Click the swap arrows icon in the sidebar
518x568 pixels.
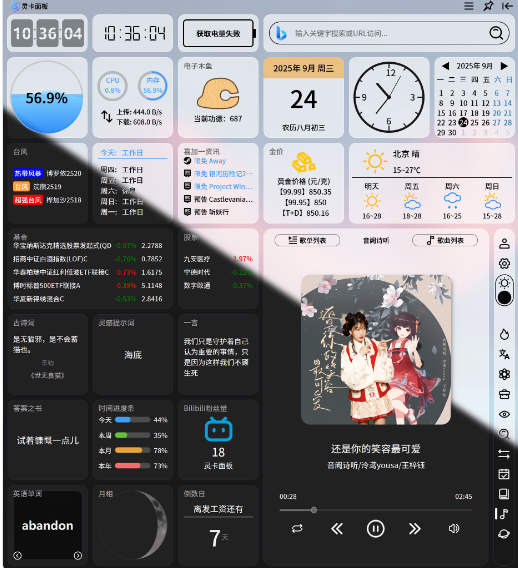click(504, 454)
